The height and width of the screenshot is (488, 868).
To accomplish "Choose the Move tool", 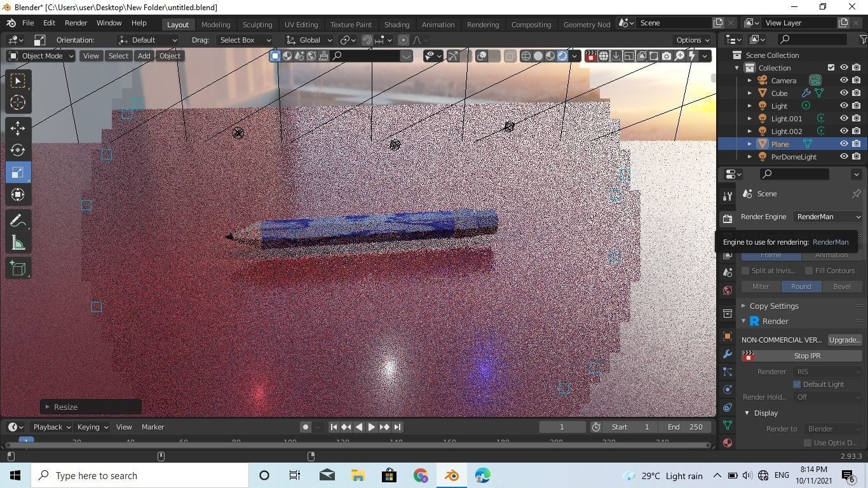I will coord(18,128).
